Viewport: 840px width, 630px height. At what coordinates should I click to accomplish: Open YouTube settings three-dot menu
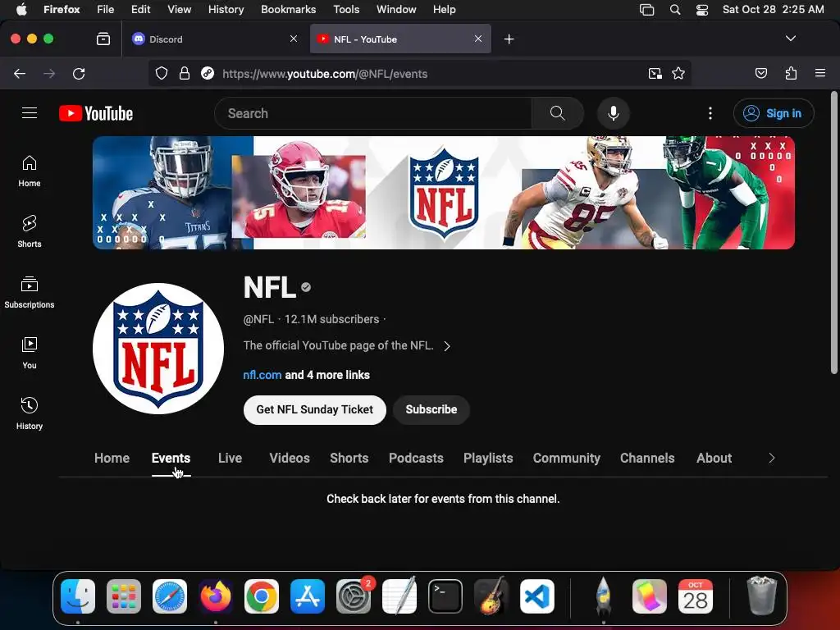[710, 113]
